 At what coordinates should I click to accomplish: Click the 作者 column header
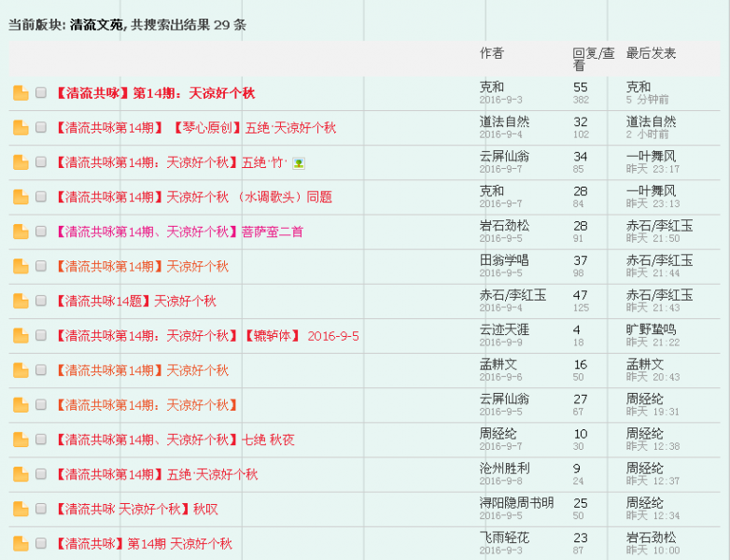491,53
